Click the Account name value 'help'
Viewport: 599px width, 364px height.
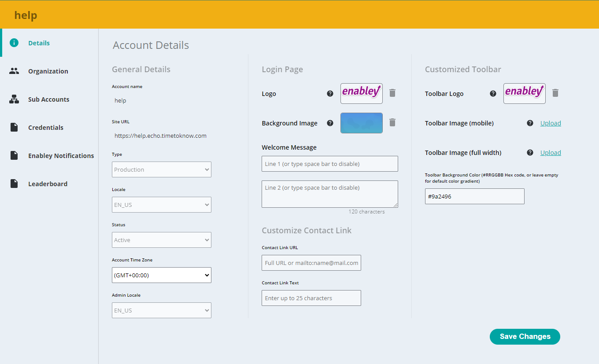pos(120,100)
